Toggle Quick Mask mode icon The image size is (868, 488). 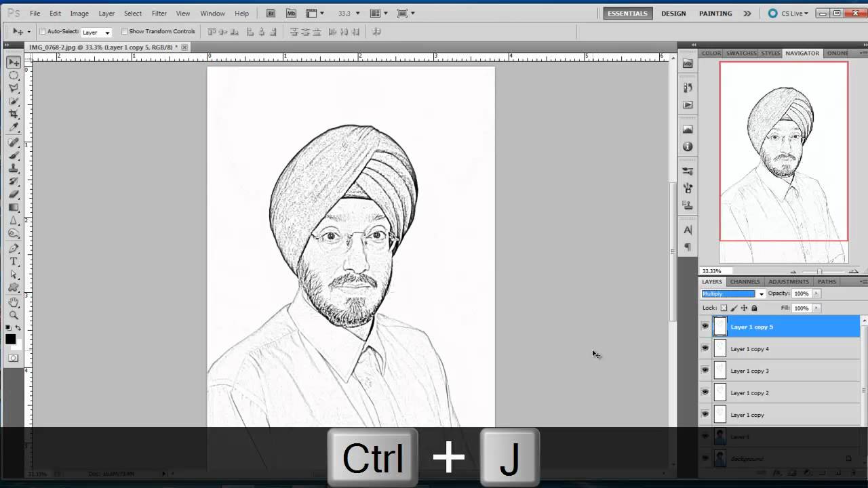coord(14,358)
